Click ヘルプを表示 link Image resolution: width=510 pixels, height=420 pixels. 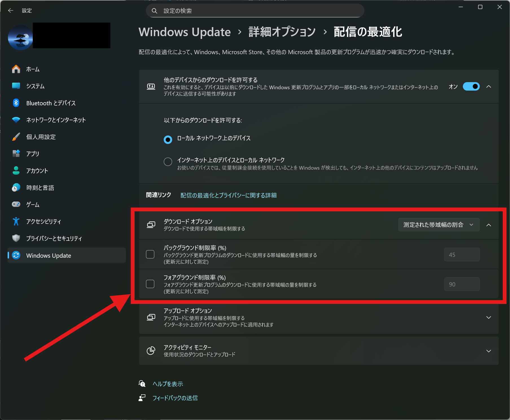(x=168, y=384)
